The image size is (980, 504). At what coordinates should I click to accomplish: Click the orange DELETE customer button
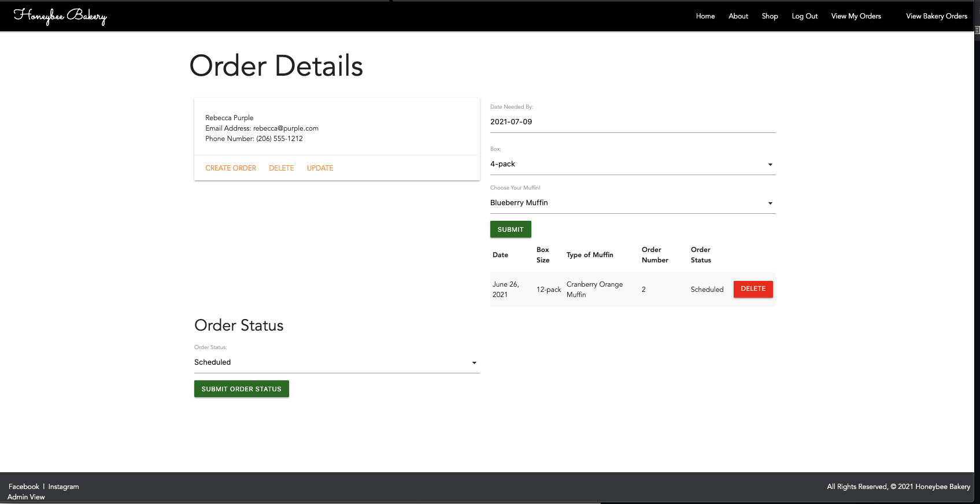(282, 168)
